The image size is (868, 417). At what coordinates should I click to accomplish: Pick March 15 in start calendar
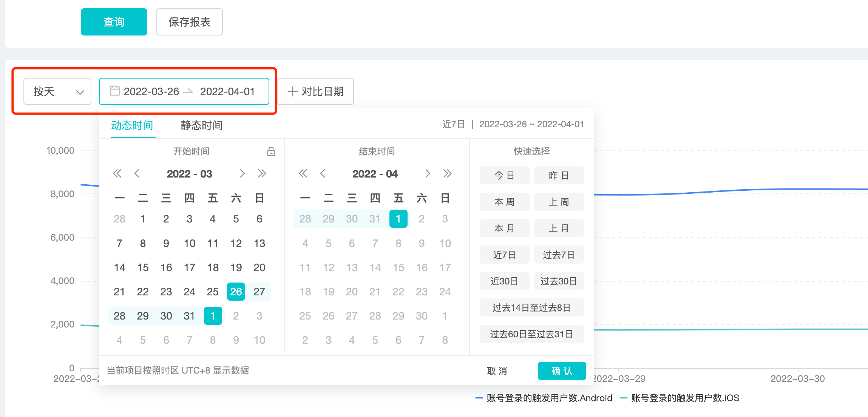(143, 267)
